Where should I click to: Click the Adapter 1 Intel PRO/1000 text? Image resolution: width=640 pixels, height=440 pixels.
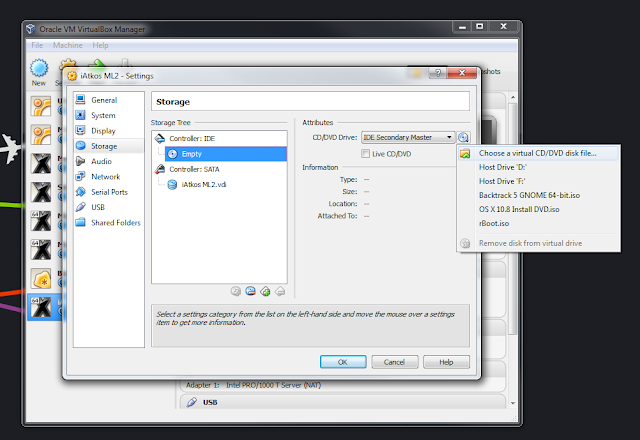click(x=253, y=385)
